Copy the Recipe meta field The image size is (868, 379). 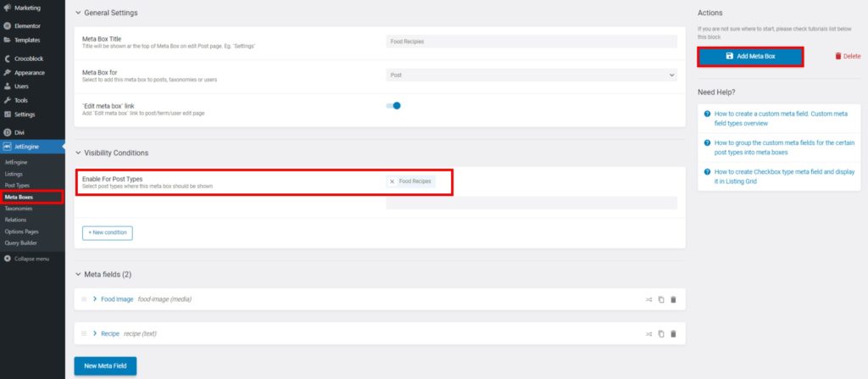pos(661,334)
